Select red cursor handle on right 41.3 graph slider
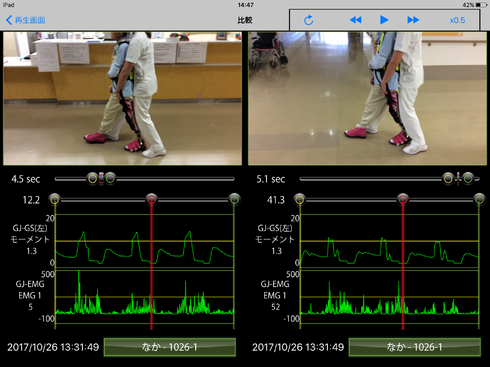 (403, 200)
